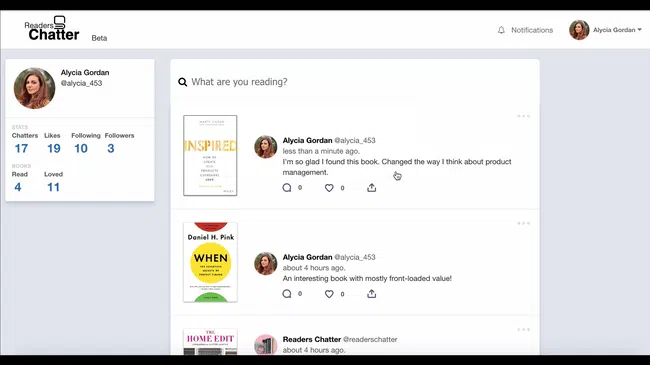
Task: Click 'I'm so glad I found' post text
Action: [x=397, y=167]
